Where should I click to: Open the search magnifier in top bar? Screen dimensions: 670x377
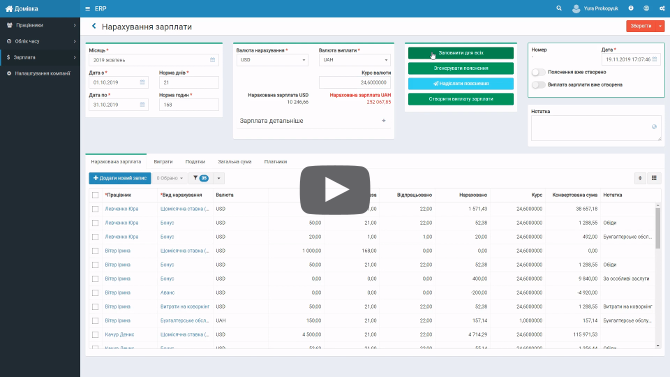(x=559, y=8)
